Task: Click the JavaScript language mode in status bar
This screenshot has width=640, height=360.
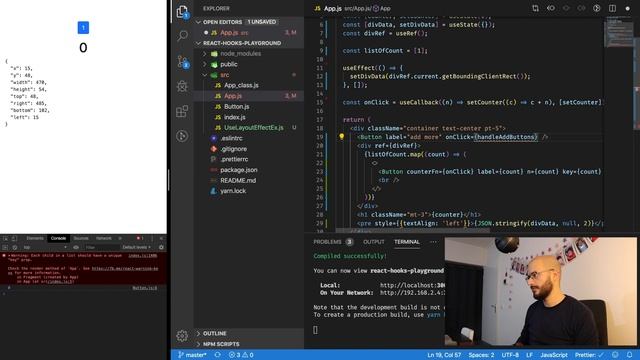Action: (x=553, y=355)
